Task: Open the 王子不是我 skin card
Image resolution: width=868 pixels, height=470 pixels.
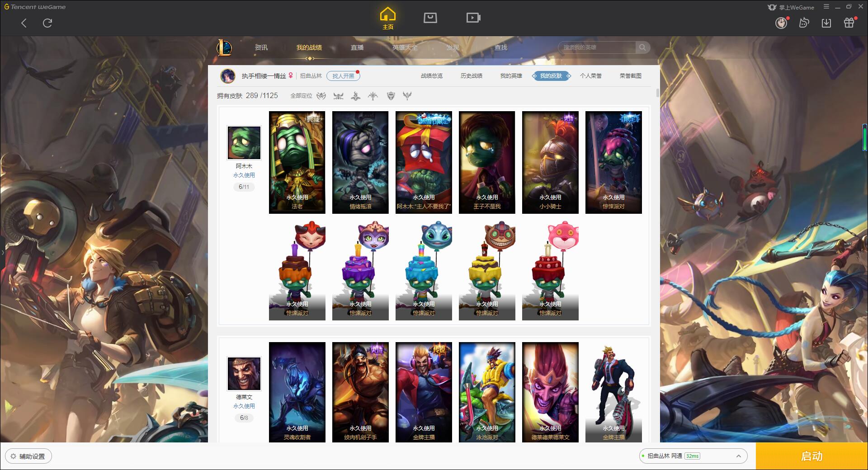Action: pos(487,162)
